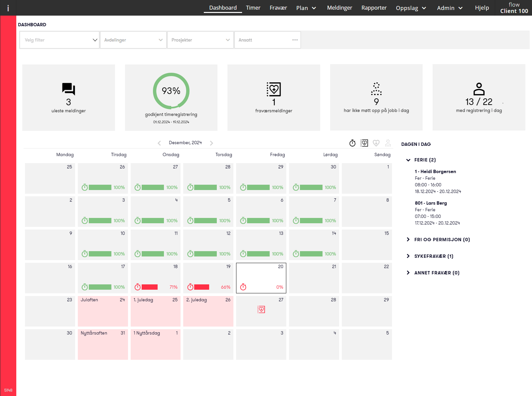Click the registered-today person icon
This screenshot has height=396, width=532.
[479, 89]
